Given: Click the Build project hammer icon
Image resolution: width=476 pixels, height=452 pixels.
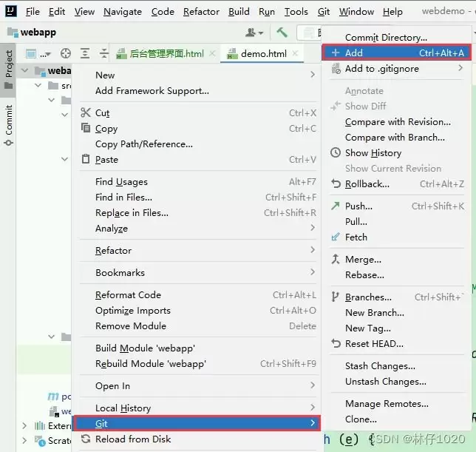Looking at the screenshot, I should tap(282, 33).
